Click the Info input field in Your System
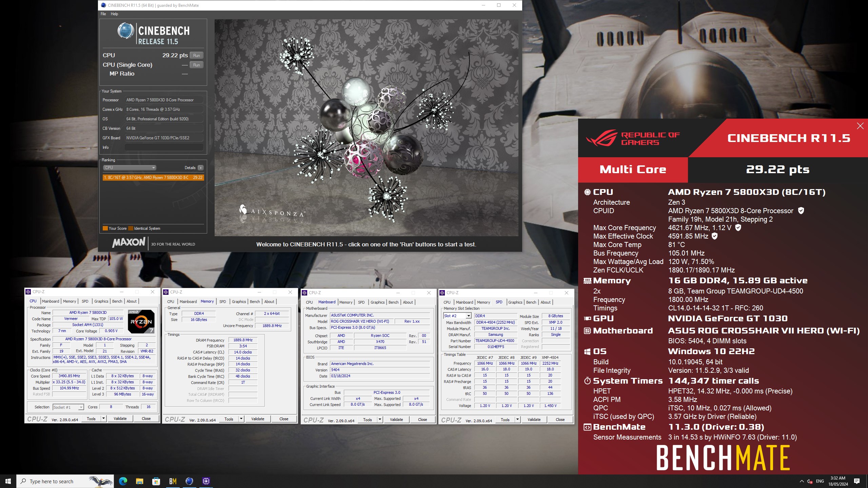The height and width of the screenshot is (488, 868). 164,147
